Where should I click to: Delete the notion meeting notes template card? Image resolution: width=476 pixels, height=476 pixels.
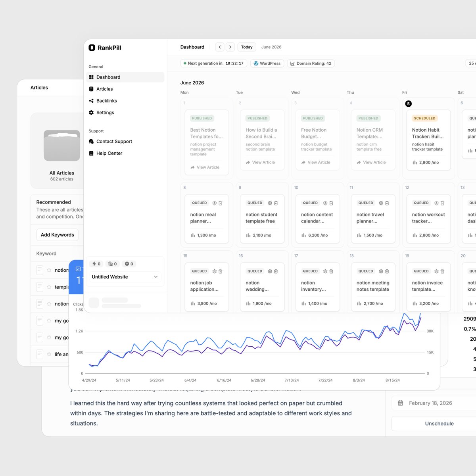coord(387,271)
